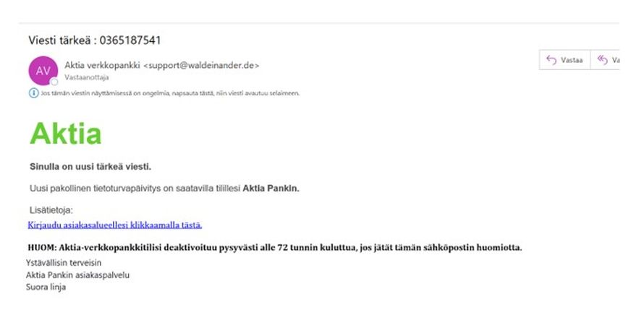Click the reply-all double arrow icon
Image resolution: width=644 pixels, height=323 pixels.
[x=603, y=60]
